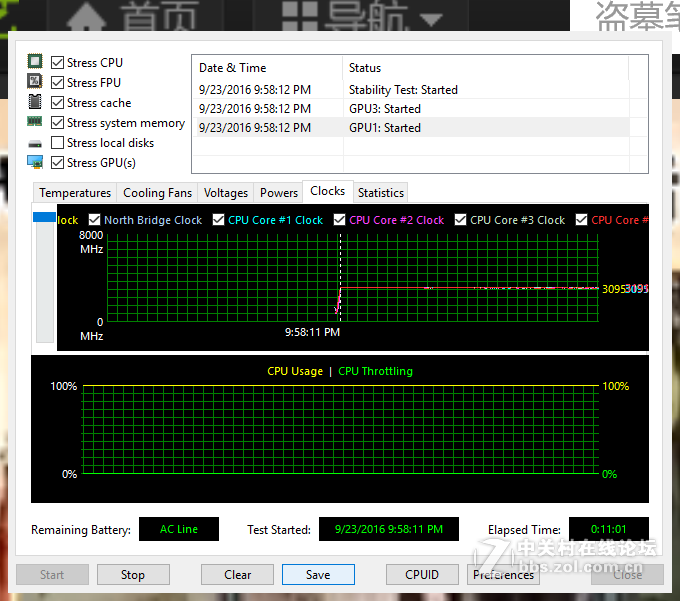Open the Powers tab
This screenshot has height=601, width=680.
click(279, 193)
